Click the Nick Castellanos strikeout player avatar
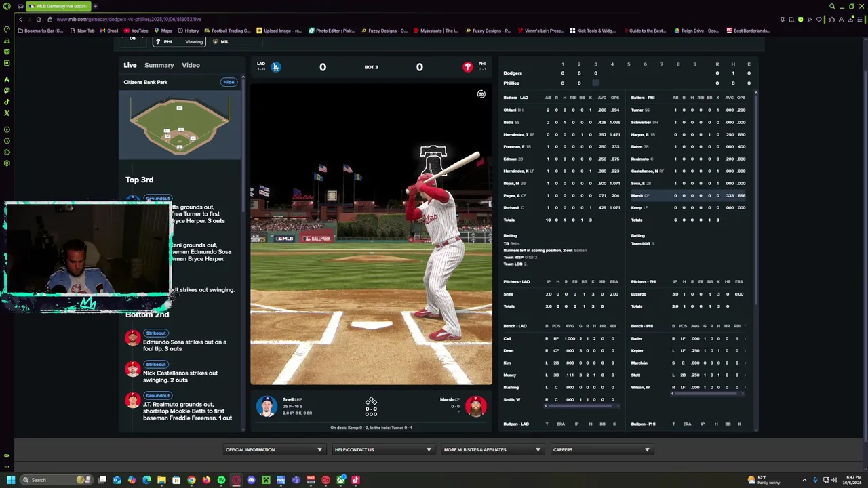868x488 pixels. (133, 369)
